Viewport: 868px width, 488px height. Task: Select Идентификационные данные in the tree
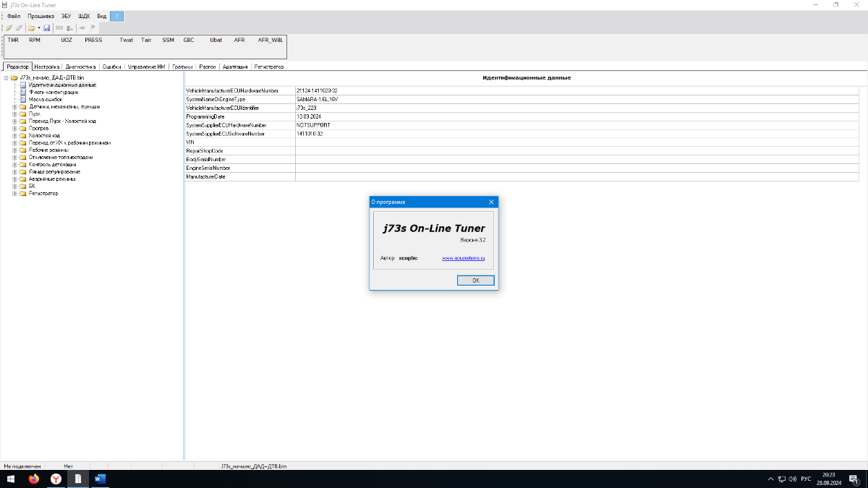point(62,85)
